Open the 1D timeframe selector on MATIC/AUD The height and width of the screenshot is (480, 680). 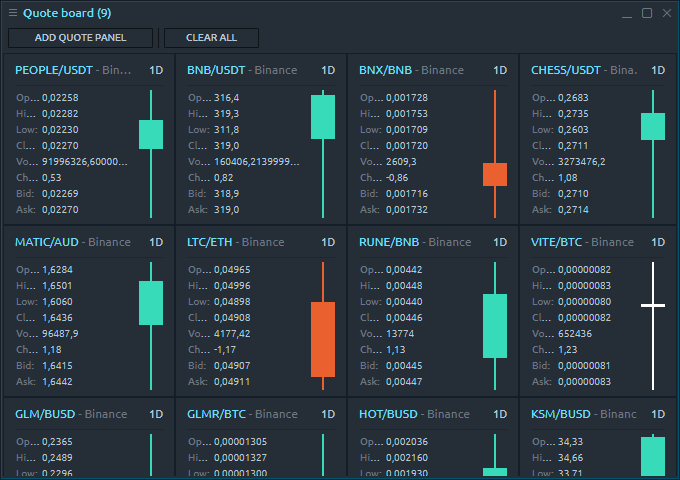pos(156,242)
